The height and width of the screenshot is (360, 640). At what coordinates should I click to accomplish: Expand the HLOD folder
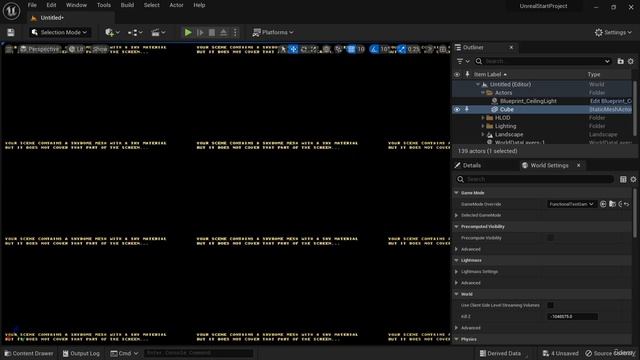click(483, 118)
